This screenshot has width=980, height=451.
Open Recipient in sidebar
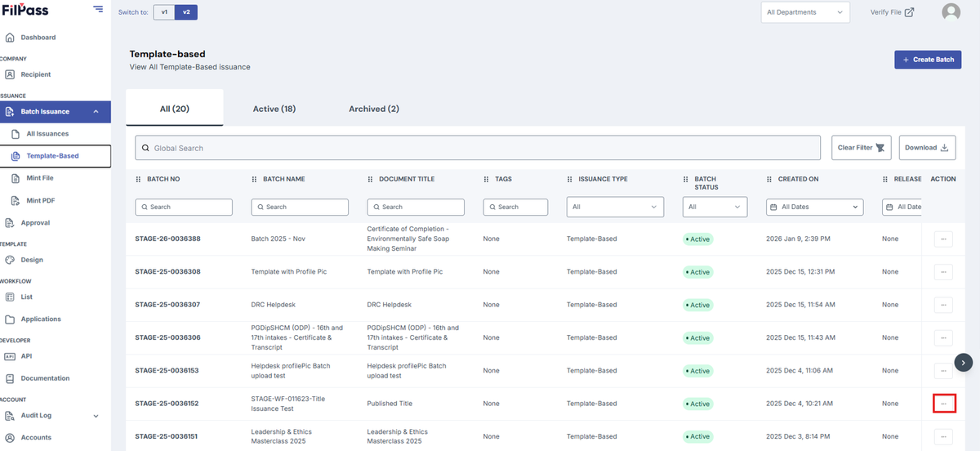pyautogui.click(x=35, y=74)
